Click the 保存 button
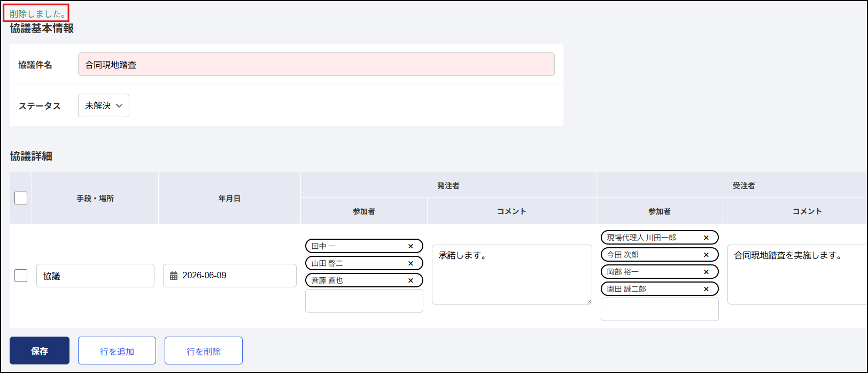This screenshot has width=868, height=373. pyautogui.click(x=40, y=351)
